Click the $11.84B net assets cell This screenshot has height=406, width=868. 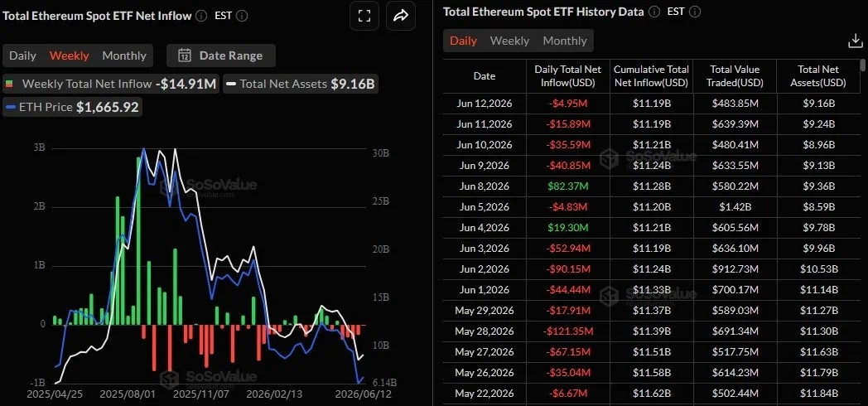818,394
